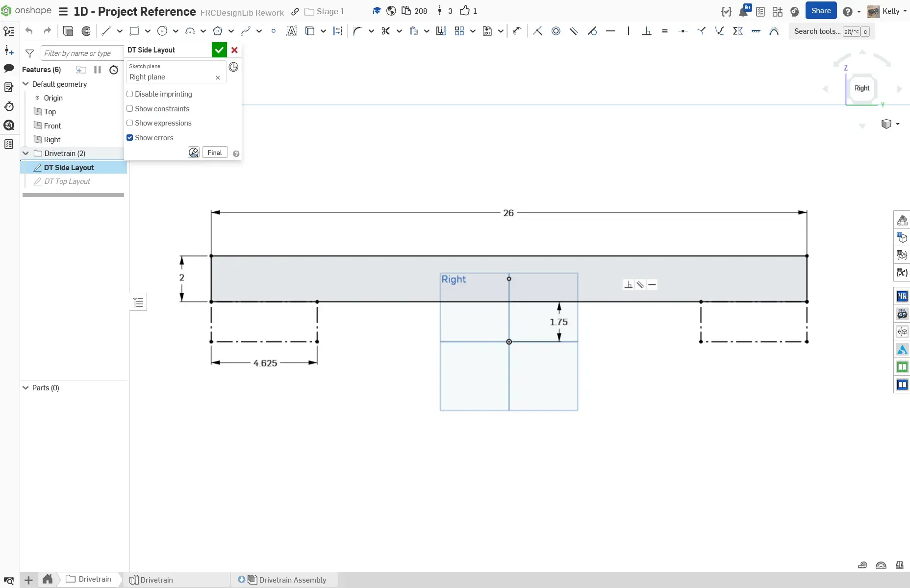Apply the Concentric constraint tool
Image resolution: width=910 pixels, height=588 pixels.
556,31
